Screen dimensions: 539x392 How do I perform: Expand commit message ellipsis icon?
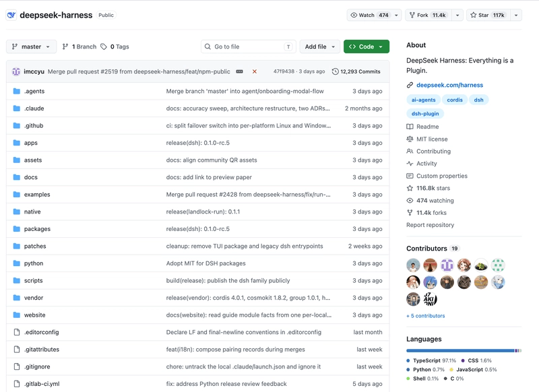240,71
